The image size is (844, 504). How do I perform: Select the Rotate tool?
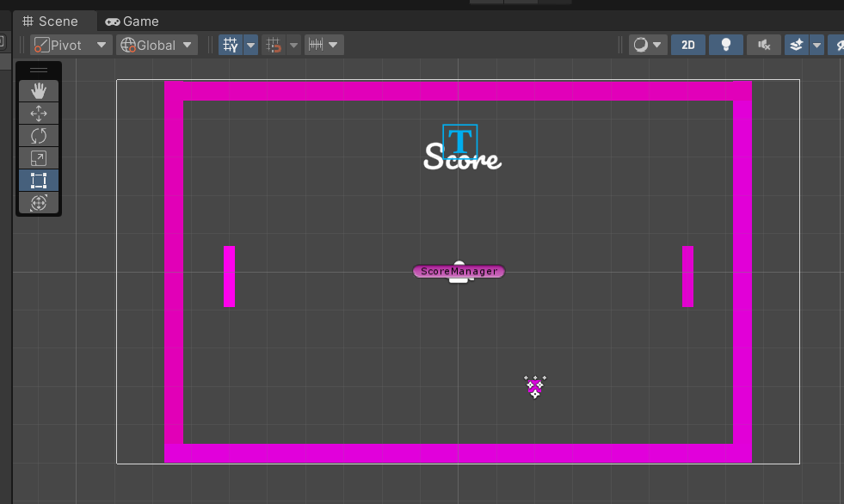(38, 135)
